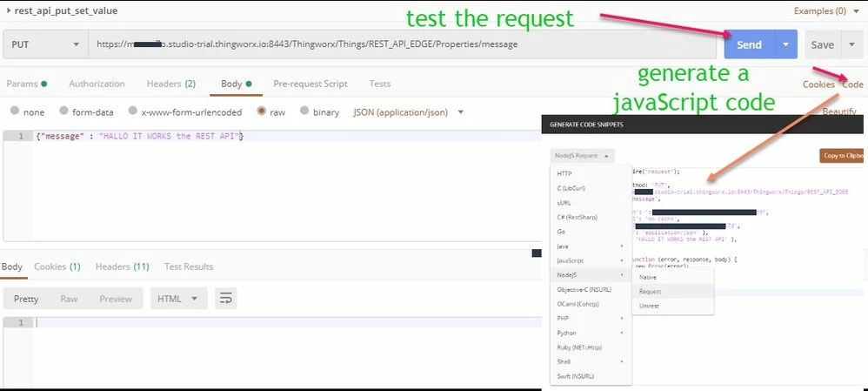Select the request Body tab
This screenshot has width=868, height=391.
[x=236, y=84]
